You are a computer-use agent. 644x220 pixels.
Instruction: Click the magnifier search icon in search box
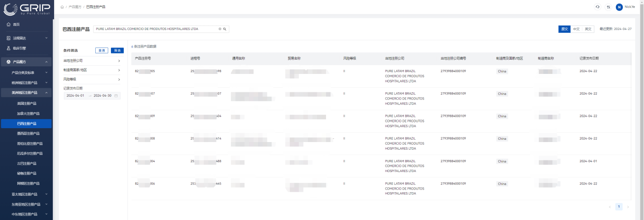tap(225, 29)
